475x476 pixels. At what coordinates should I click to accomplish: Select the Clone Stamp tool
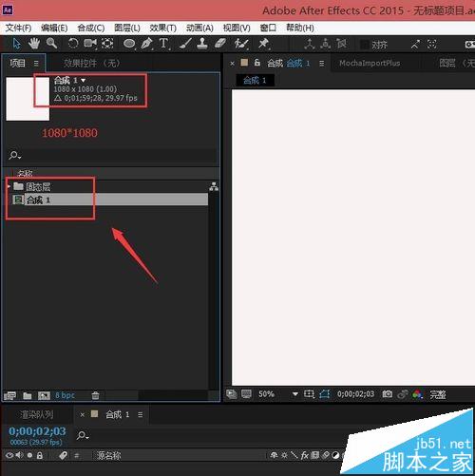pyautogui.click(x=202, y=44)
